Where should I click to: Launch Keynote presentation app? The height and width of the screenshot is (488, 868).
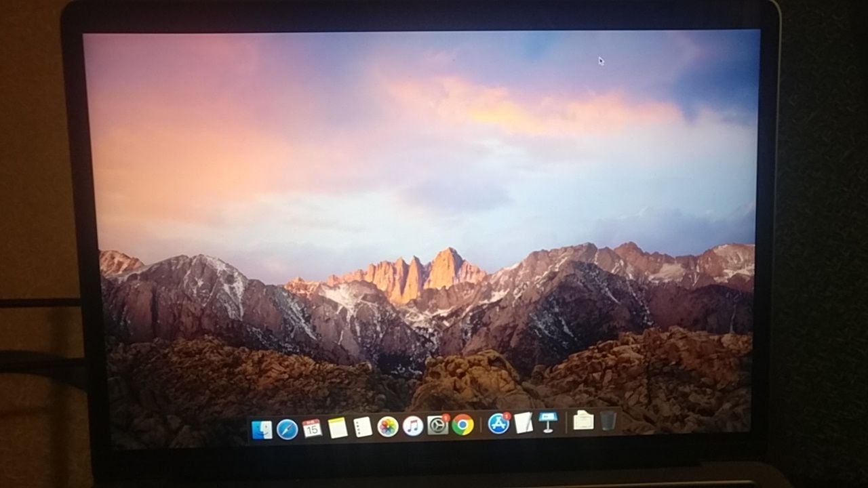(547, 422)
